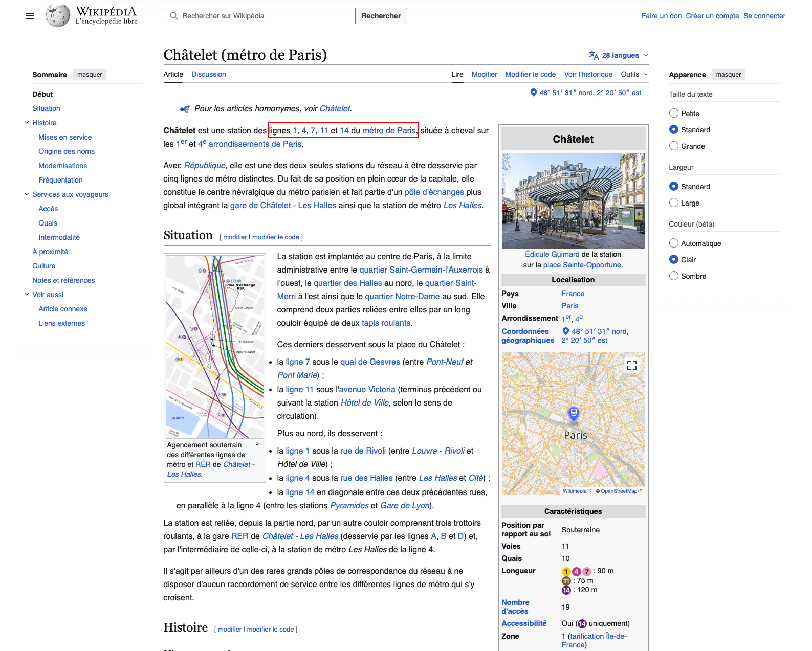Viewport: 812px width, 651px height.
Task: Select Petite text size
Action: click(x=674, y=113)
